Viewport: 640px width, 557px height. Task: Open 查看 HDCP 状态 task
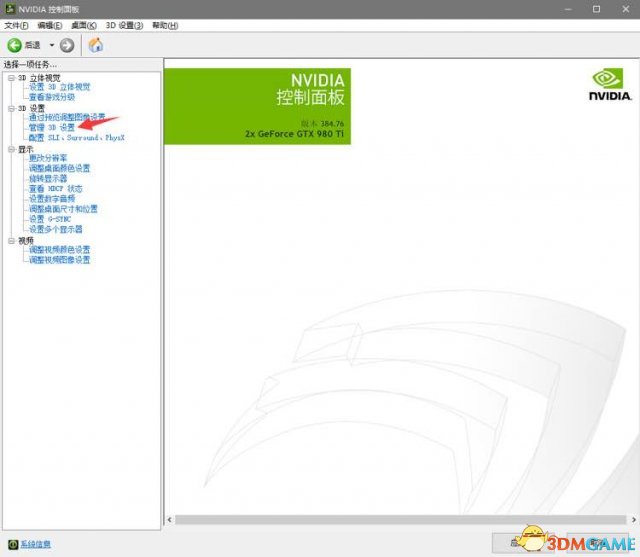[x=56, y=189]
